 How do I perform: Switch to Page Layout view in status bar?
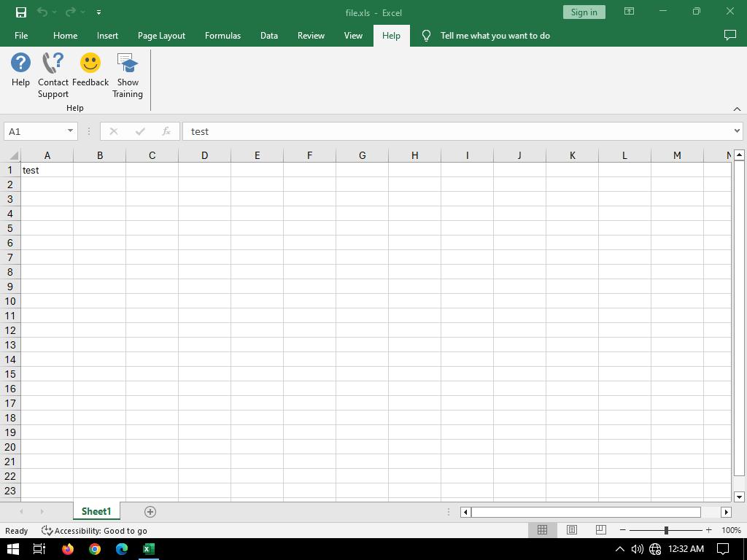tap(572, 530)
